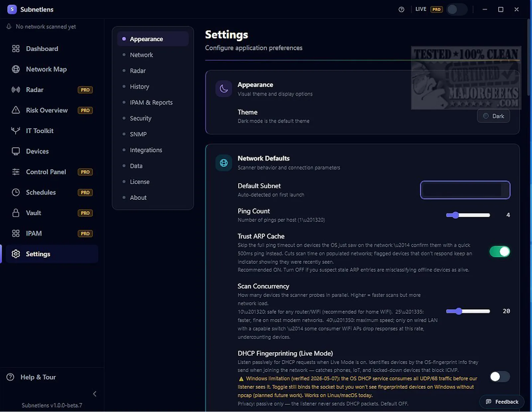Image resolution: width=532 pixels, height=412 pixels.
Task: Click the Radar signal icon in sidebar
Action: click(16, 90)
